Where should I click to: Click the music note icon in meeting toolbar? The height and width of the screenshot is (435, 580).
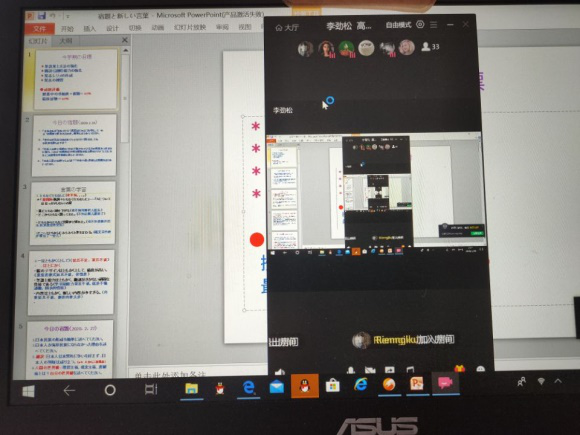tap(410, 369)
